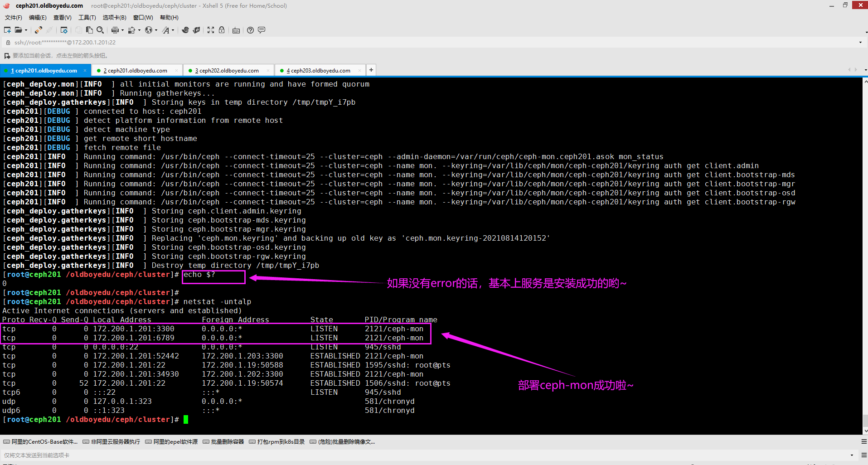Close the first ceph201.oldboyedu.com tab
868x465 pixels.
85,71
